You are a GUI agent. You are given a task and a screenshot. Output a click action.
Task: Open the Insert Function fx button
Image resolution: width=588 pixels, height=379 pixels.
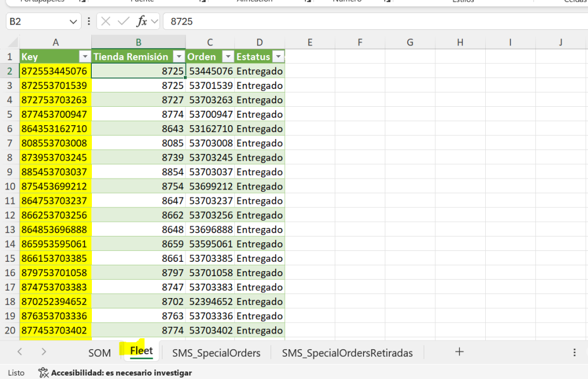click(x=141, y=21)
